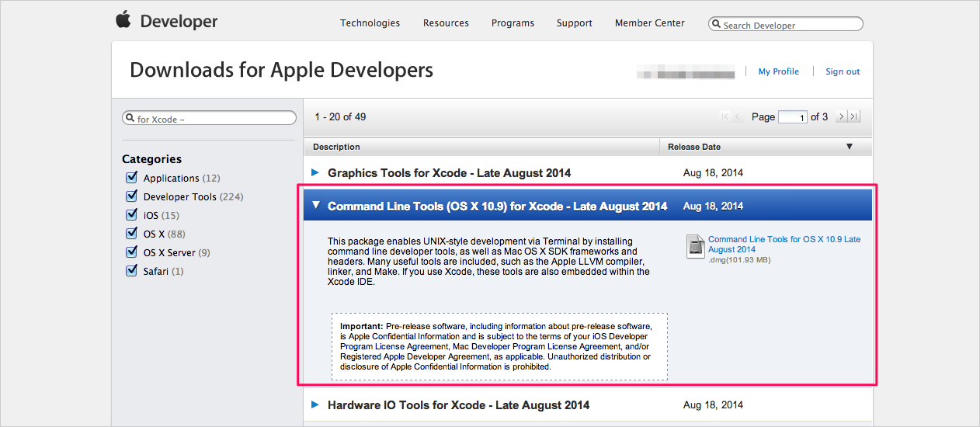
Task: Click the Categories heading
Action: coord(151,159)
